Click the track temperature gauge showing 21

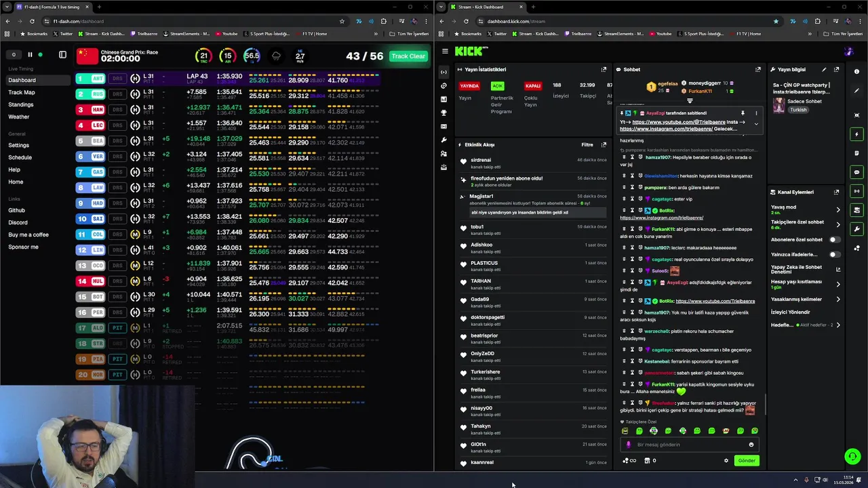[x=203, y=56]
